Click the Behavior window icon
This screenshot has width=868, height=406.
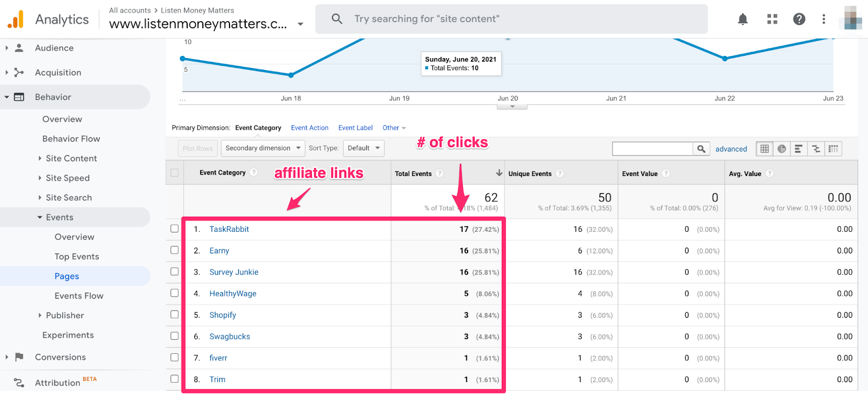point(19,97)
